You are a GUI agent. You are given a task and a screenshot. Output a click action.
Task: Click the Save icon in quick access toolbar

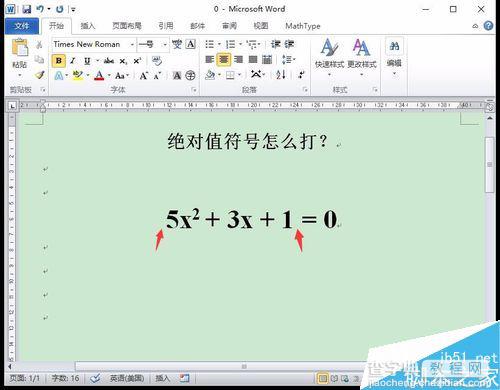click(27, 9)
